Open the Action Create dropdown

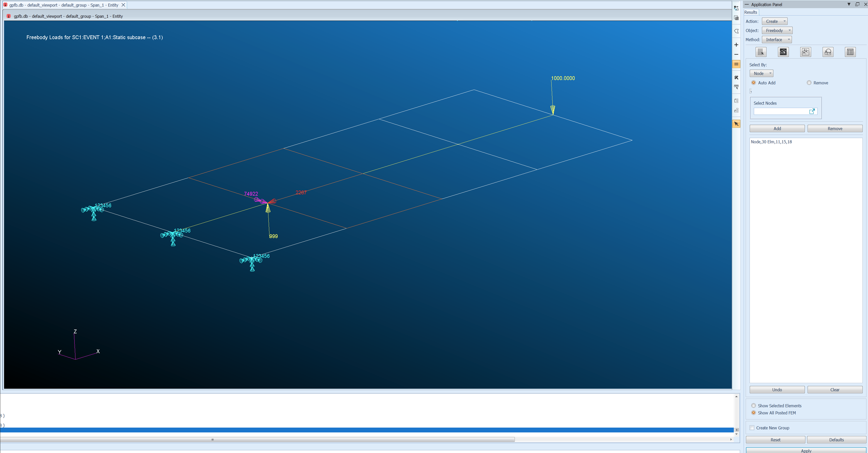pos(774,21)
